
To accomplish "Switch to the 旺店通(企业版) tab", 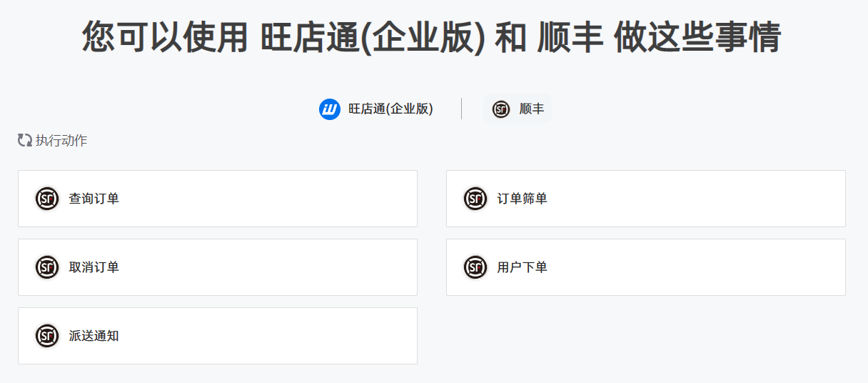I will (x=376, y=109).
